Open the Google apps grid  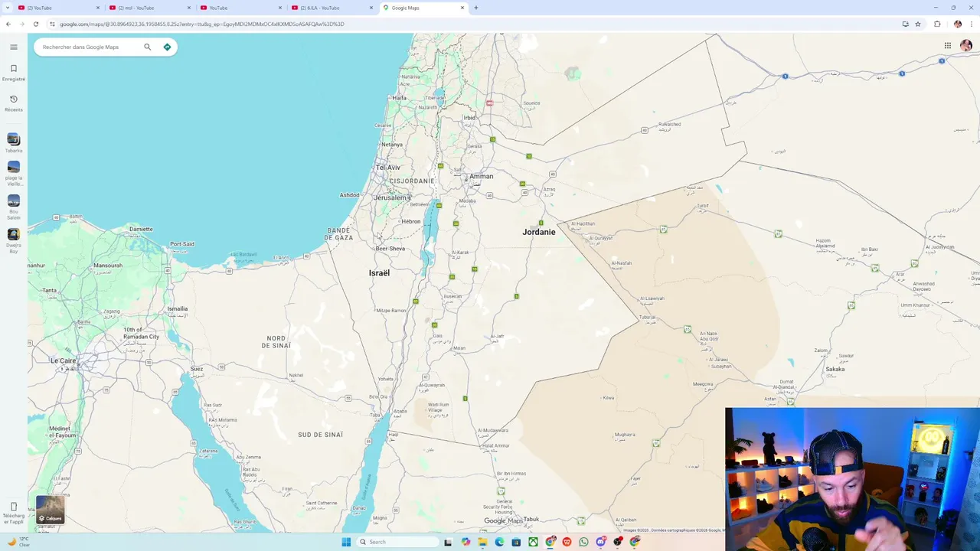coord(947,46)
